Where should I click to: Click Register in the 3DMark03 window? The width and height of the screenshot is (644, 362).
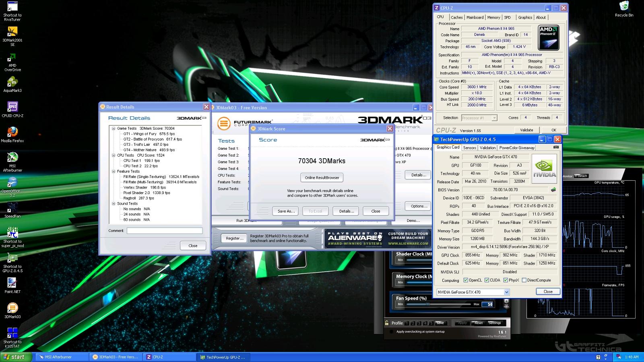tap(235, 238)
